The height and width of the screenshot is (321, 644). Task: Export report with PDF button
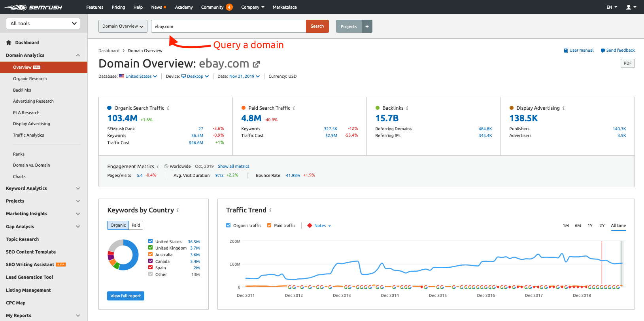tap(627, 63)
